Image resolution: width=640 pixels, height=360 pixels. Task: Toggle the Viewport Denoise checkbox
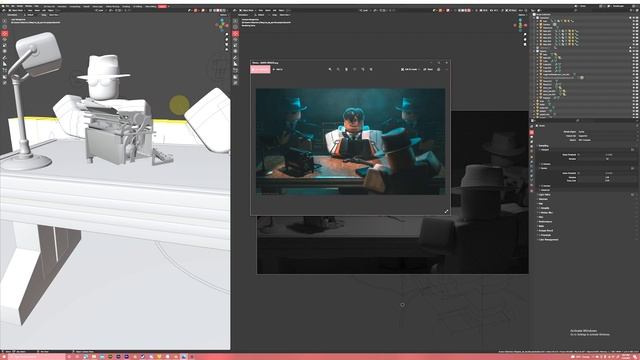542,164
